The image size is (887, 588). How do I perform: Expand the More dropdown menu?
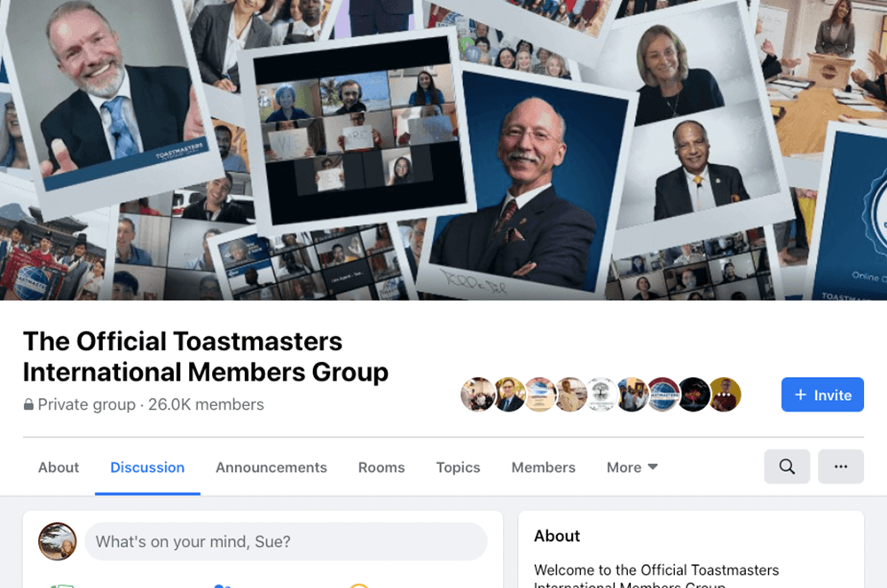click(632, 467)
